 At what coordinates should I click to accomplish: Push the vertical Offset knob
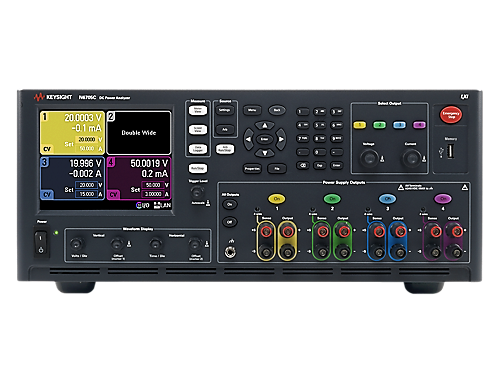click(x=117, y=244)
